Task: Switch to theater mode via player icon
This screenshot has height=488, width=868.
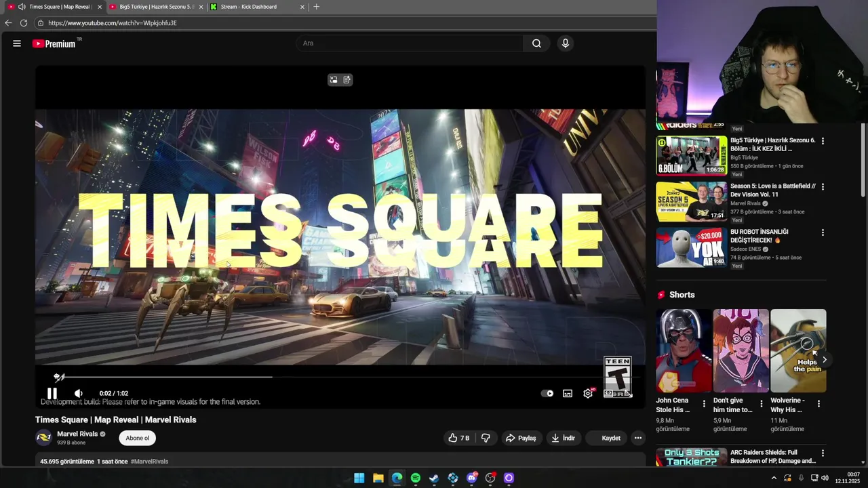Action: [608, 393]
